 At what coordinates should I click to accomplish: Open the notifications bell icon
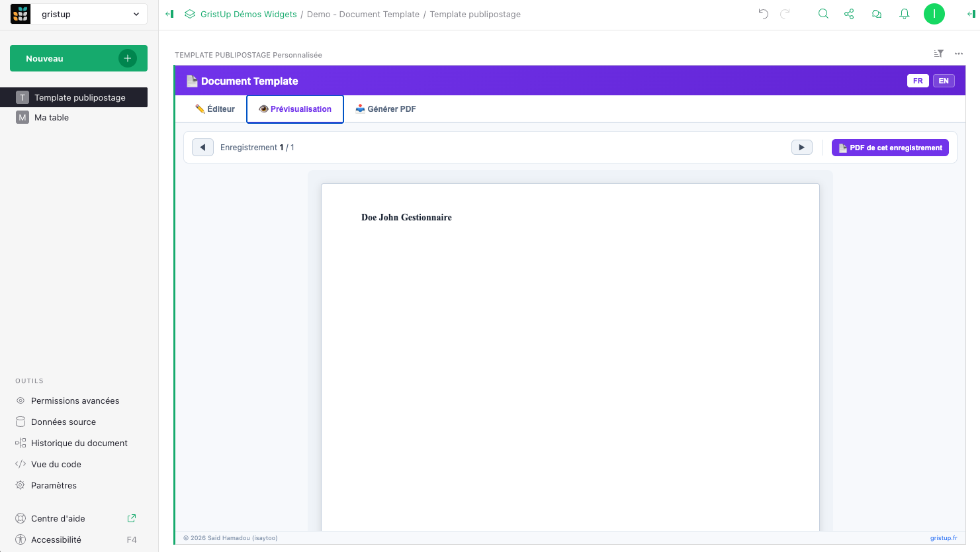[904, 14]
